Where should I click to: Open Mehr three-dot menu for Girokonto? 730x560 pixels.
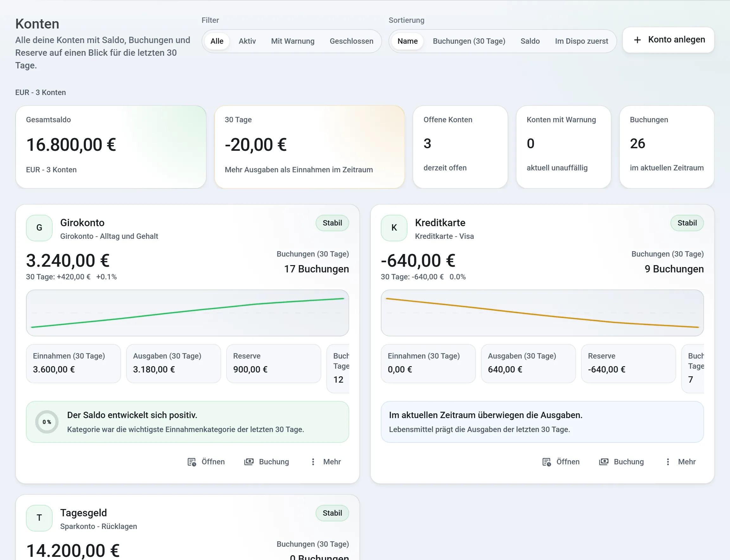coord(313,462)
